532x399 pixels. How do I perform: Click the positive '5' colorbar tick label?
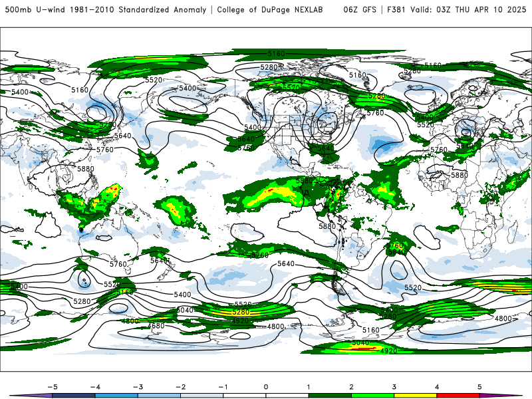pos(479,387)
